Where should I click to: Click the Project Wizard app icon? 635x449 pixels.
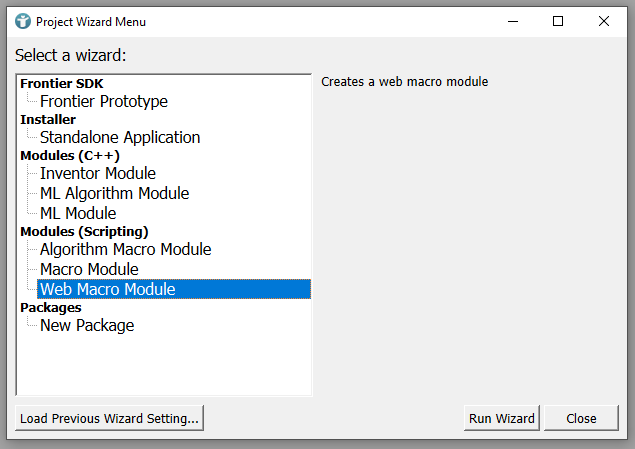[x=22, y=21]
